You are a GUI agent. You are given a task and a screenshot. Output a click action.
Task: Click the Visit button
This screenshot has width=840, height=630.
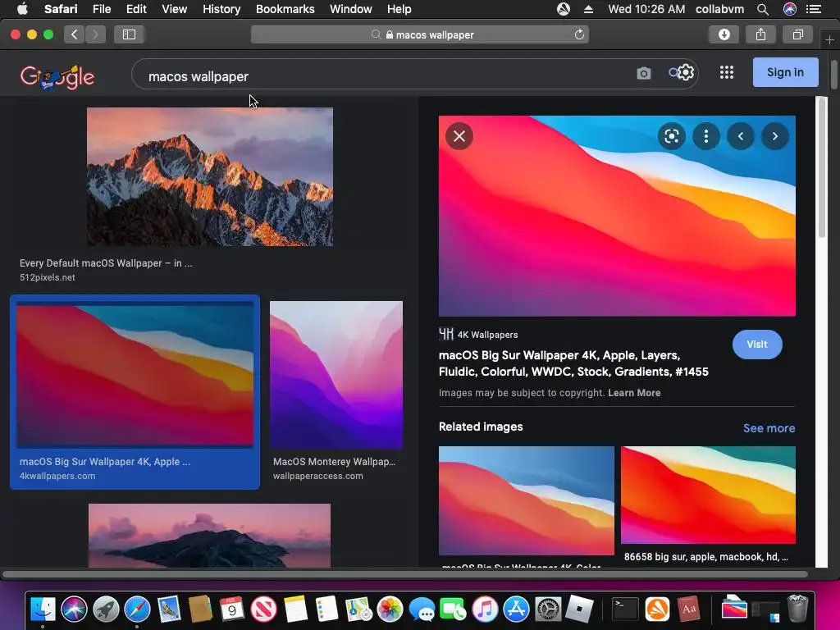tap(757, 345)
